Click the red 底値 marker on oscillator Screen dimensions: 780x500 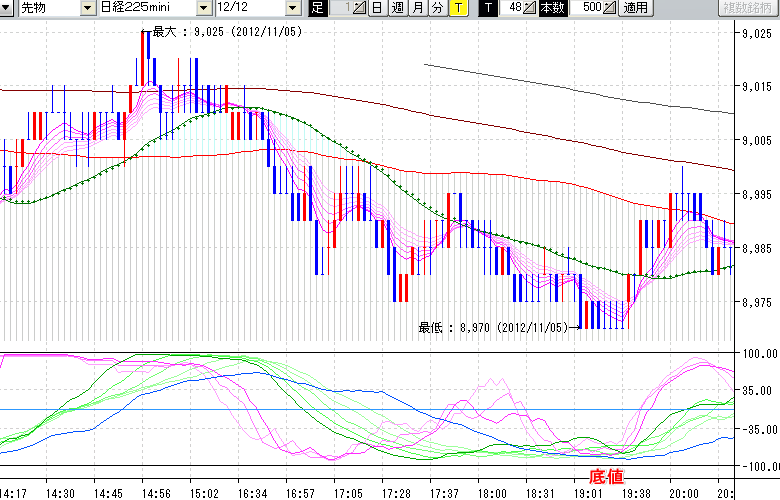[607, 475]
